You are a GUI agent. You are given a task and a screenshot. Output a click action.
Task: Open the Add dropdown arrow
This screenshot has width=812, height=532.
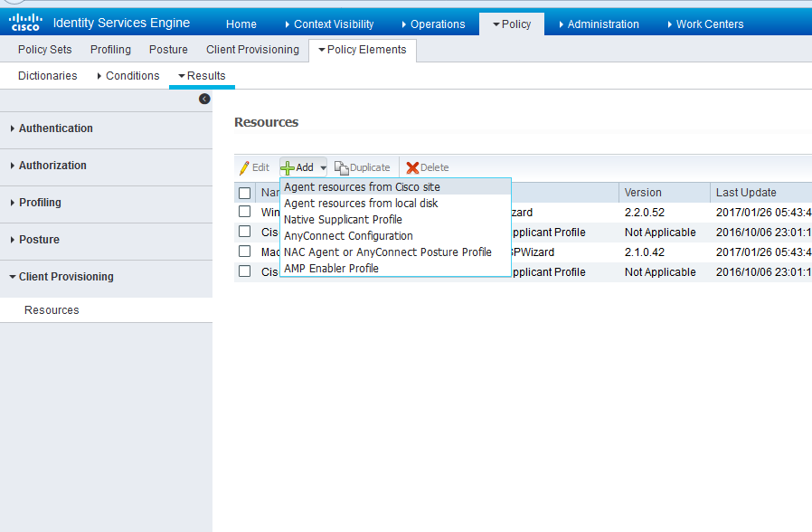(323, 168)
